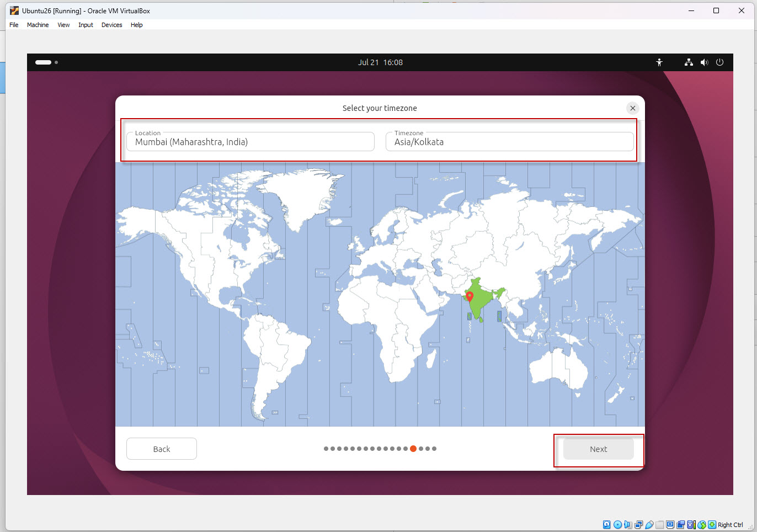Click the Back button

coord(162,449)
